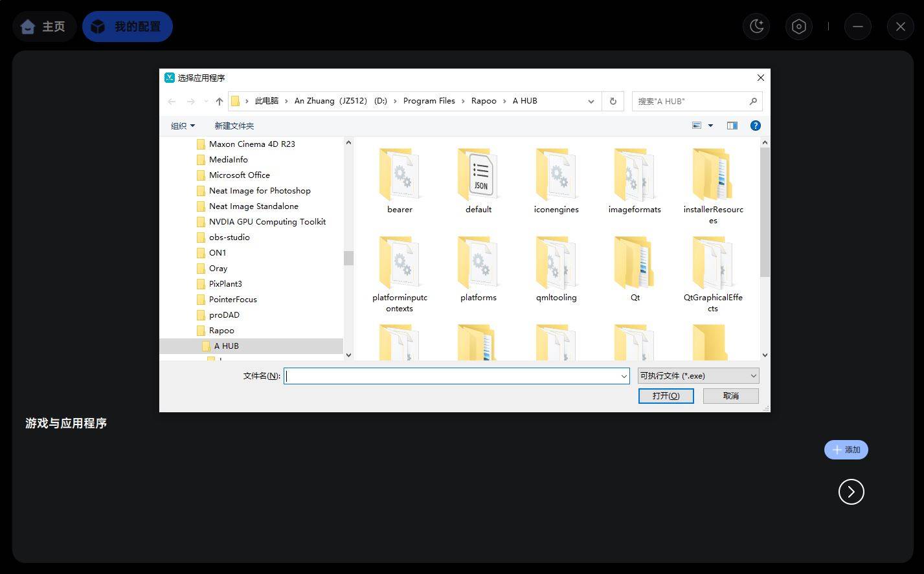The height and width of the screenshot is (574, 924).
Task: Expand chevron after Program Files breadcrumb
Action: click(463, 101)
